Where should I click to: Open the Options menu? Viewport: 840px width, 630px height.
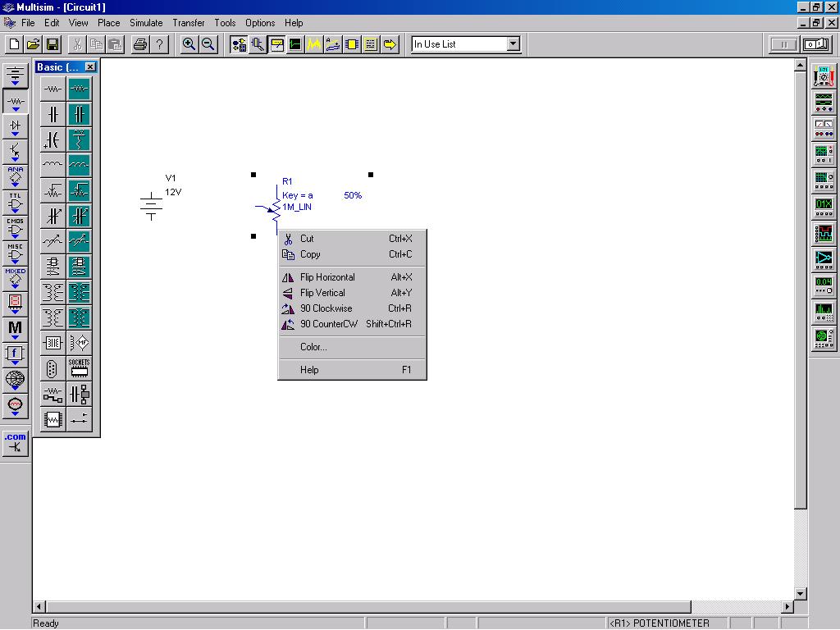tap(260, 23)
